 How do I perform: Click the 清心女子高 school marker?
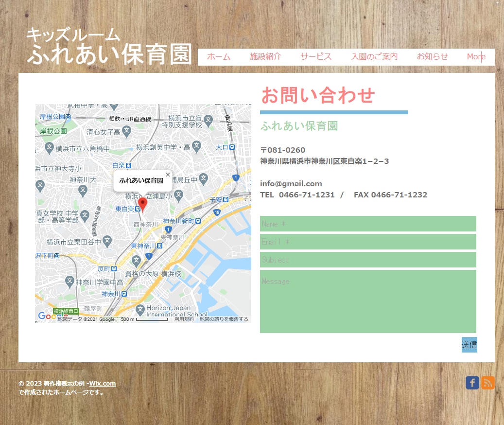(x=127, y=131)
